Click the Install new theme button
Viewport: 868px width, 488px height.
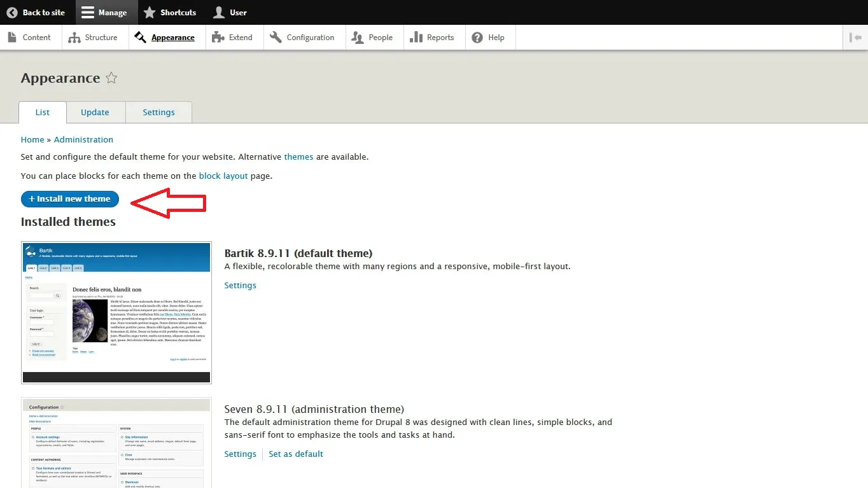[70, 199]
